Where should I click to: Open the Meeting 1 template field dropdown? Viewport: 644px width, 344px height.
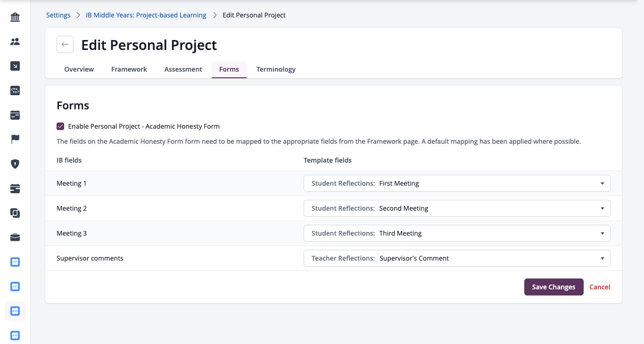457,183
